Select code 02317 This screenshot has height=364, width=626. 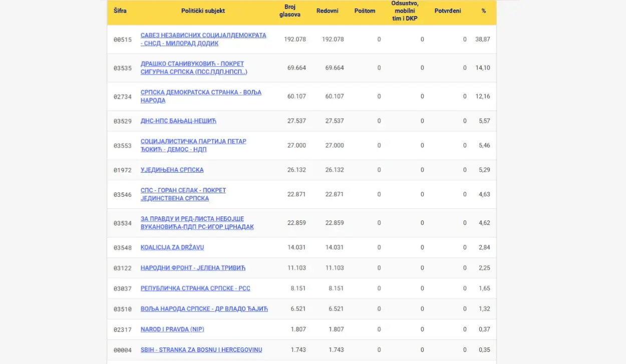point(123,330)
